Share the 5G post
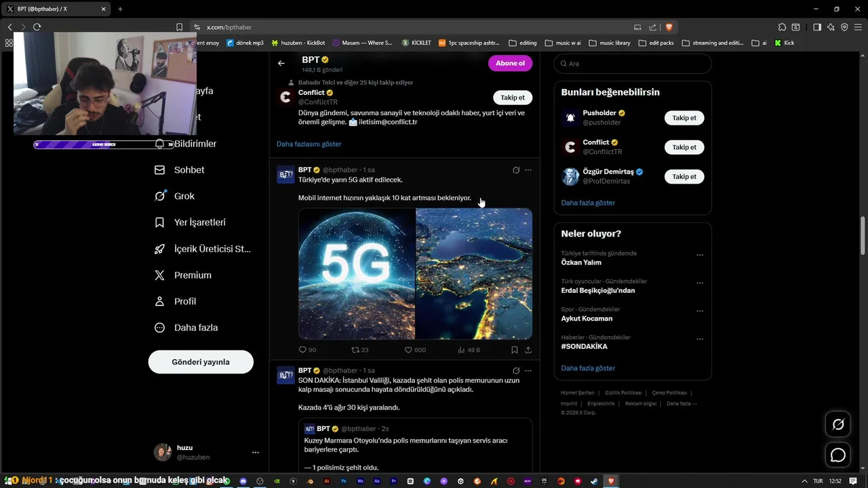The height and width of the screenshot is (488, 868). [528, 350]
